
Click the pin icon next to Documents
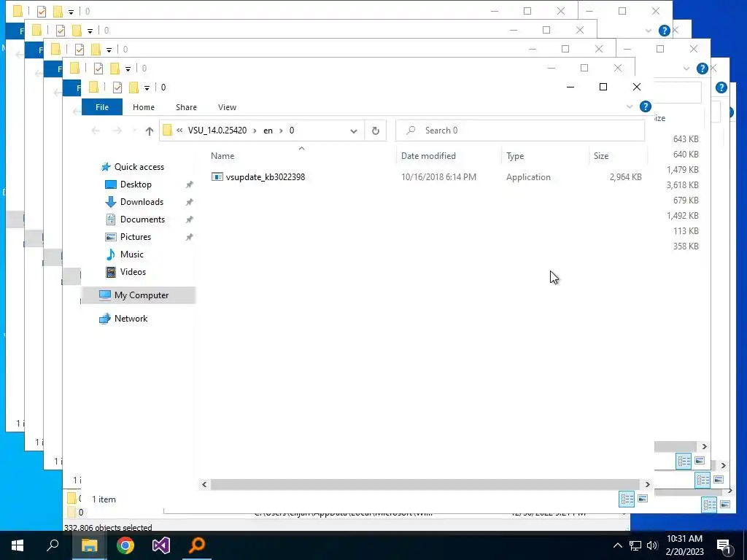[x=189, y=219]
